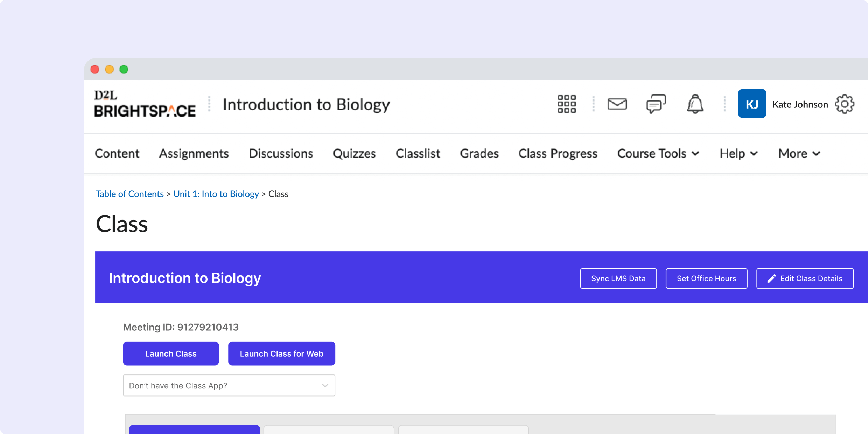Open the settings gear icon
868x434 pixels.
[845, 104]
